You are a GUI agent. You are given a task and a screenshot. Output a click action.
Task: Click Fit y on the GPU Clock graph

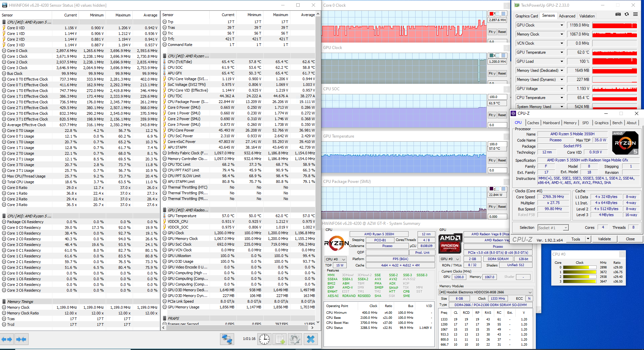(x=492, y=73)
